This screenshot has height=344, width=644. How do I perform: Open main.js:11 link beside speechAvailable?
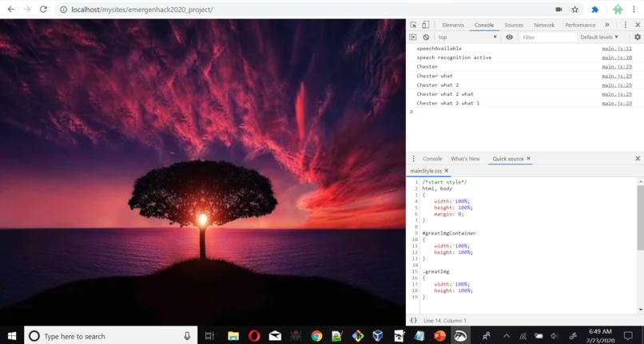tap(617, 49)
